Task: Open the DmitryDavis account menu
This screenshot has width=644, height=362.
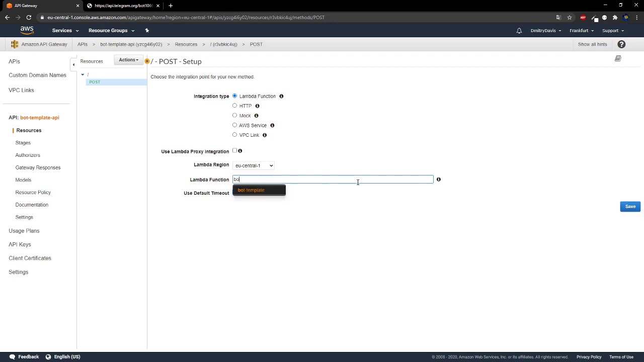Action: click(x=546, y=31)
